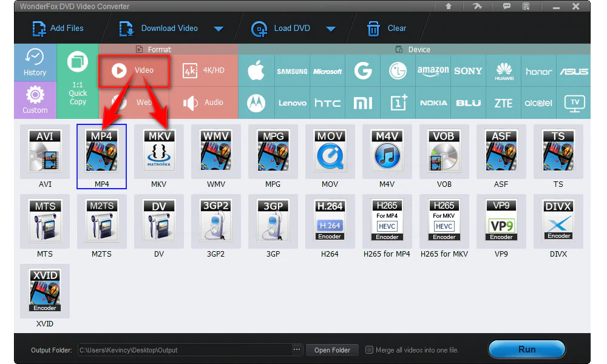
Task: Open Google device presets
Action: 363,70
